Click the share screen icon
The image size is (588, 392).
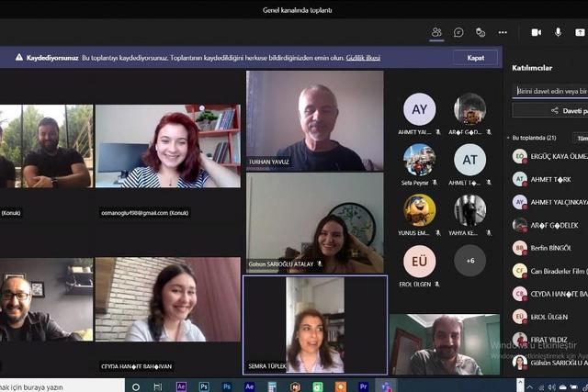pos(580,33)
